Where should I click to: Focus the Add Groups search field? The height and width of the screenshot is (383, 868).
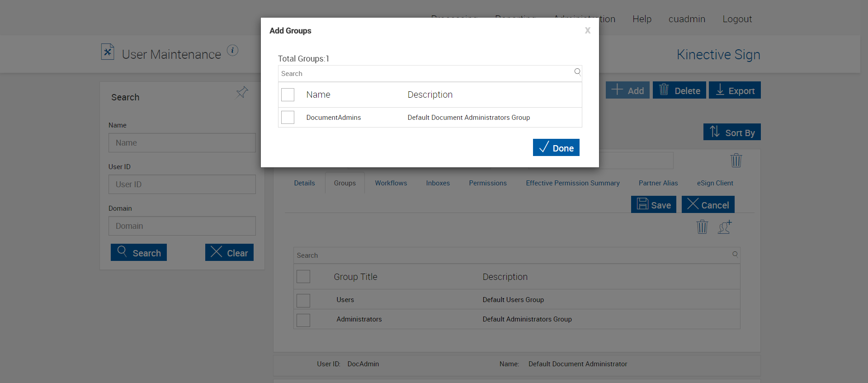(x=425, y=74)
